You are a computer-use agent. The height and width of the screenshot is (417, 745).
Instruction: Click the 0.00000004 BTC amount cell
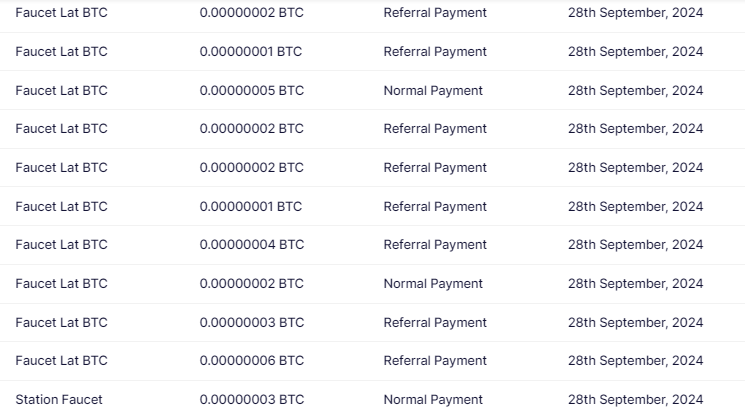(x=251, y=244)
